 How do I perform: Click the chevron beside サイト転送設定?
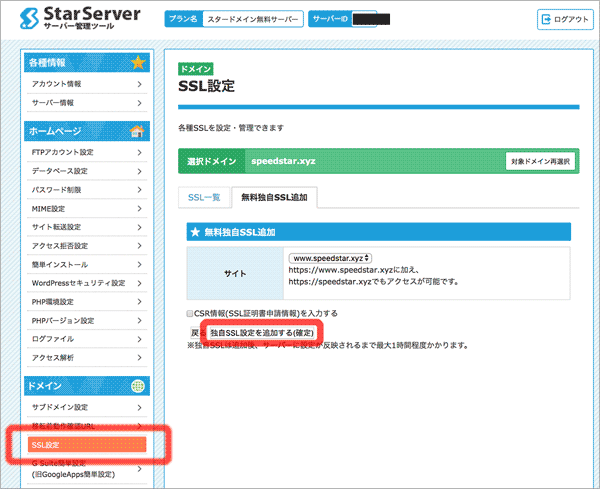pos(140,227)
